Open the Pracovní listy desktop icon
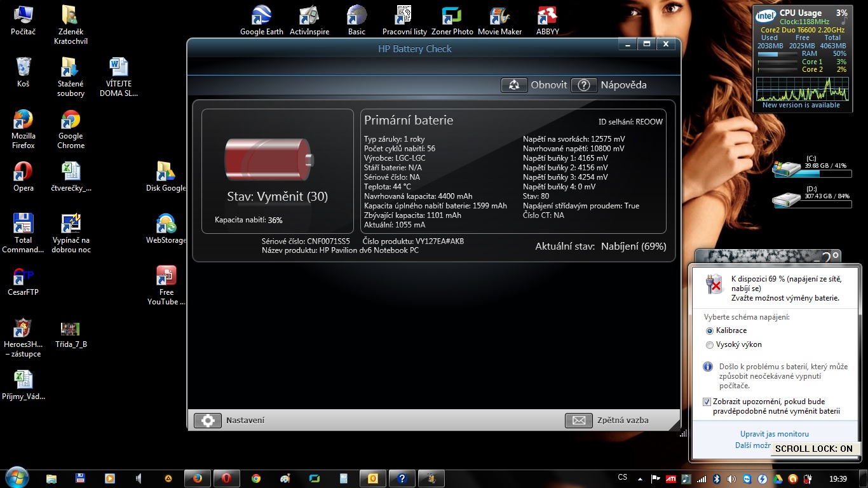 [x=405, y=20]
